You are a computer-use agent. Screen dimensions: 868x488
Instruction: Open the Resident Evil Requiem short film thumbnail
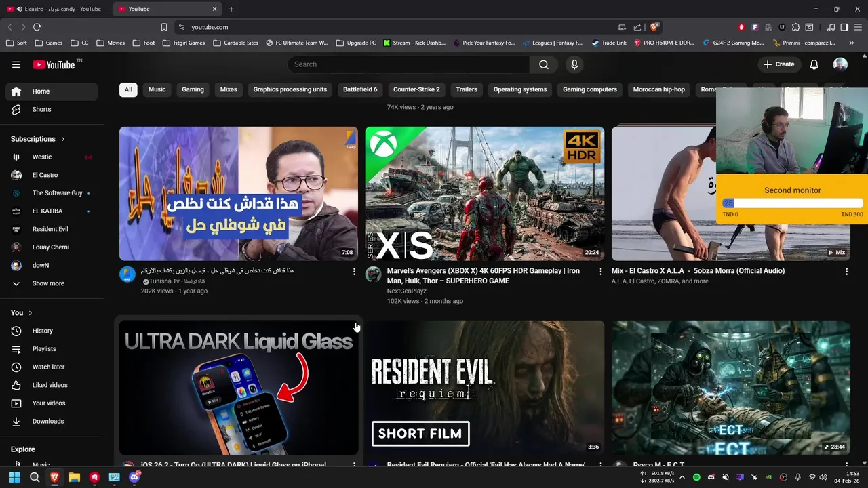point(485,388)
